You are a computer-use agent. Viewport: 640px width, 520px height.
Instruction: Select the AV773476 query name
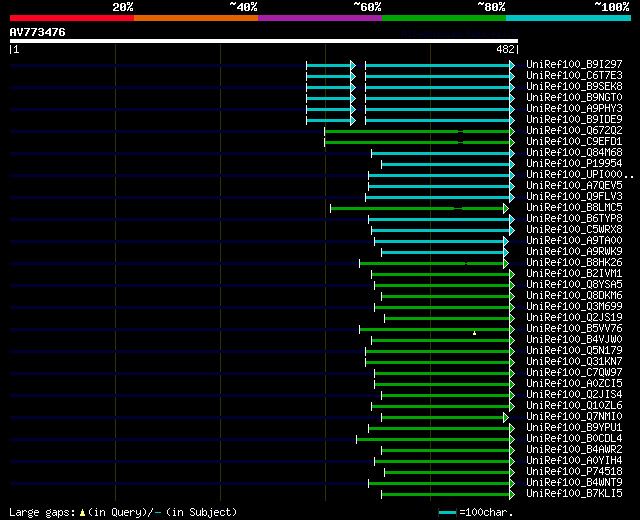click(x=38, y=32)
